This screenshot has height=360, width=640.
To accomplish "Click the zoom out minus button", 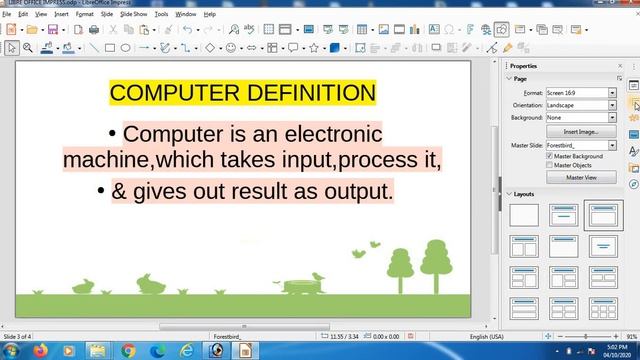I will 560,336.
